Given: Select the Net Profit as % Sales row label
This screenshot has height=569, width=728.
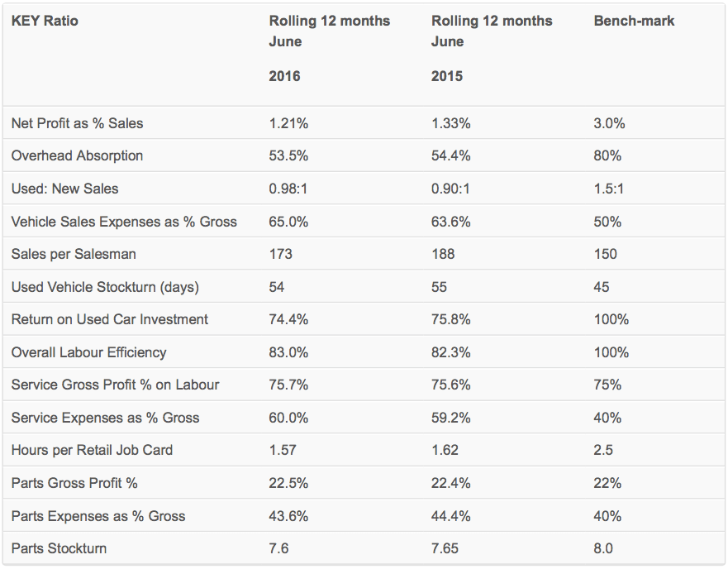Looking at the screenshot, I should (x=77, y=123).
